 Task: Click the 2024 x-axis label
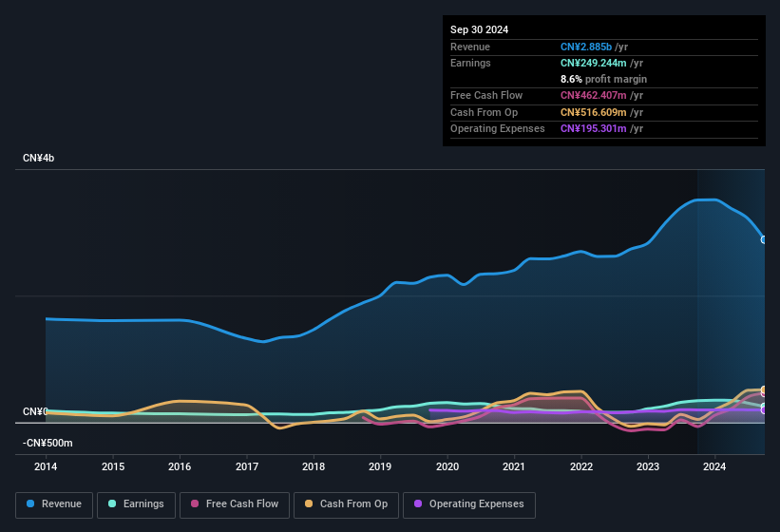714,466
